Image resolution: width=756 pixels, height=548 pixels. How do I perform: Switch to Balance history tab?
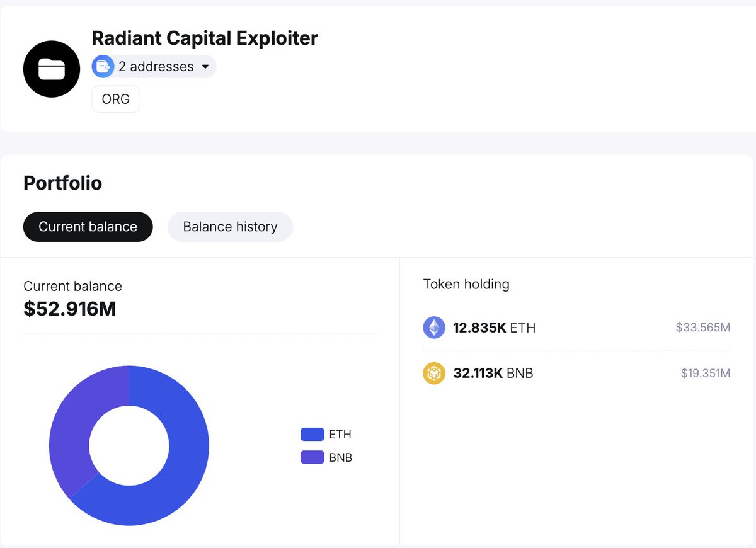coord(230,227)
